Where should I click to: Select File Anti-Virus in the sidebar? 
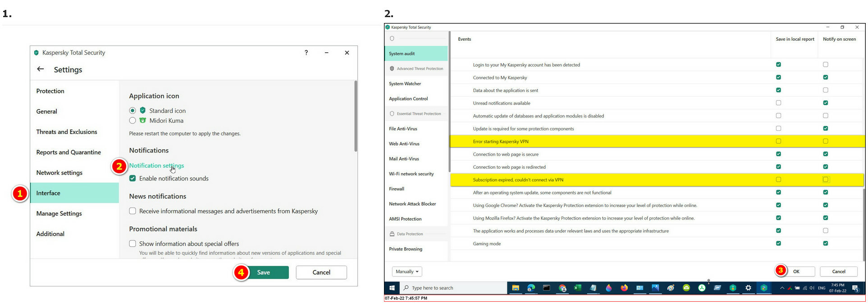[x=416, y=129]
